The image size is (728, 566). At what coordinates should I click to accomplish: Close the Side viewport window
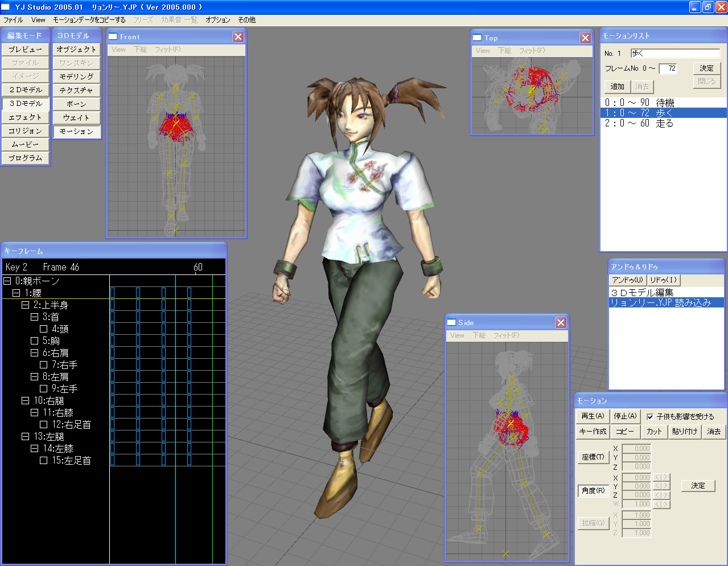click(561, 322)
